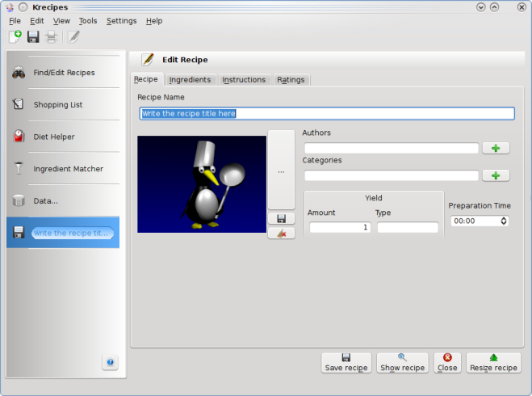The width and height of the screenshot is (532, 396).
Task: Adjust Preparation Time spinner arrows
Action: tap(504, 221)
